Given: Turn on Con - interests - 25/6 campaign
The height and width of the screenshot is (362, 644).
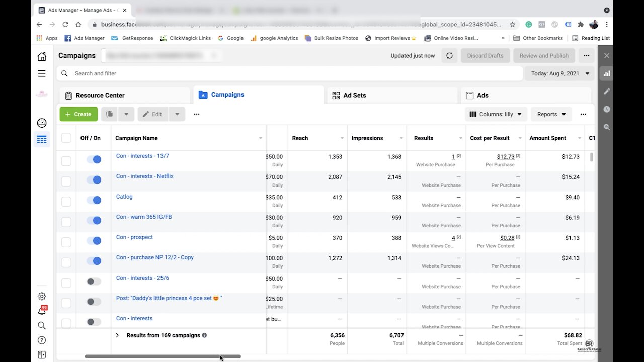Looking at the screenshot, I should pos(94,281).
